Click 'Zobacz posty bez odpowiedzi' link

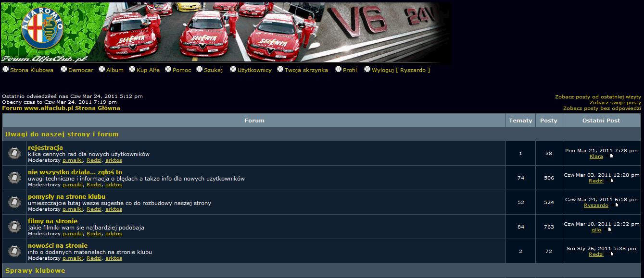[603, 109]
